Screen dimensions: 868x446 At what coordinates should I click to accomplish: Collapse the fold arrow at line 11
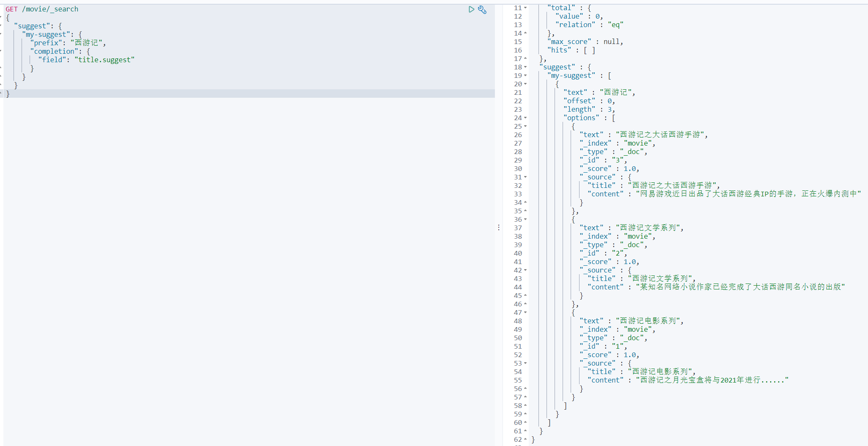click(525, 8)
